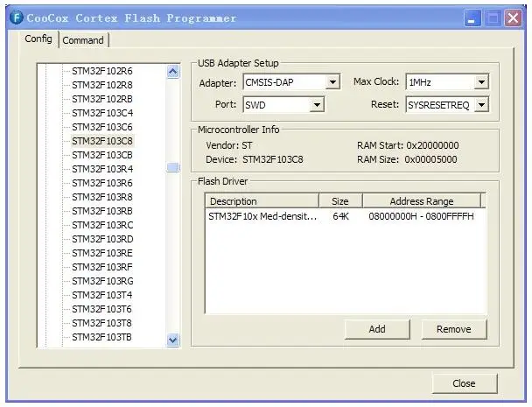This screenshot has width=532, height=407.
Task: Open the Max Clock dropdown showing 1MHz
Action: [x=447, y=81]
